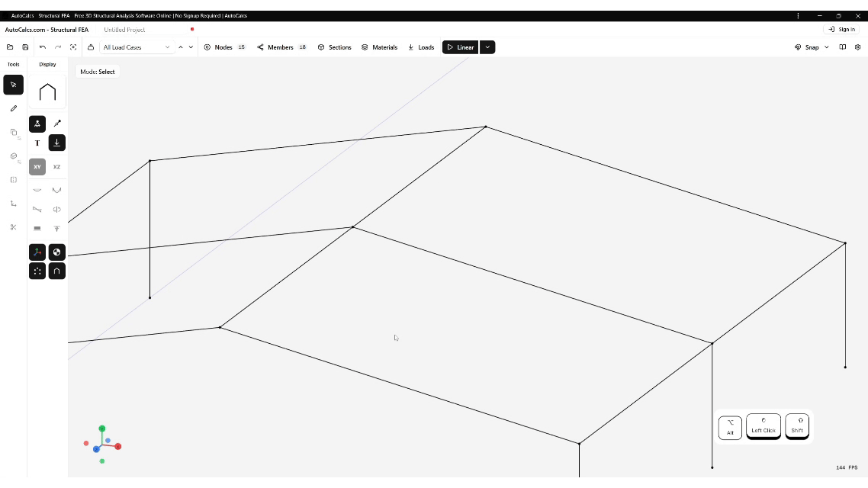Select the arrow Select tool
The height and width of the screenshot is (488, 868).
pos(13,84)
